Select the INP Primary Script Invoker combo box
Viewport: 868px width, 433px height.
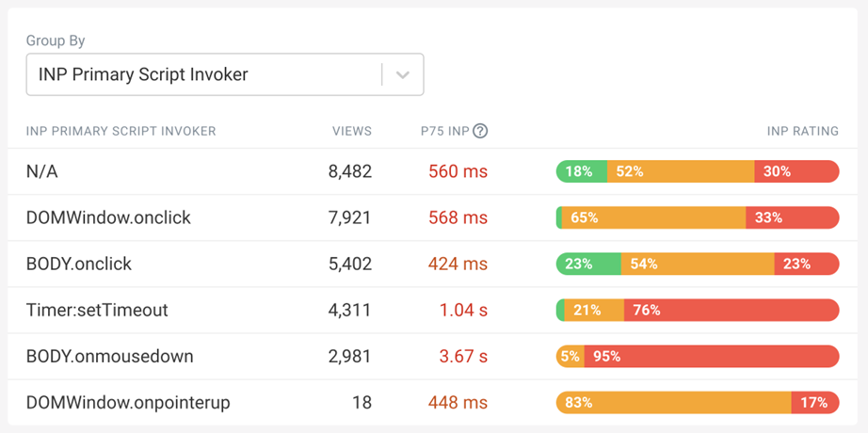click(x=202, y=74)
